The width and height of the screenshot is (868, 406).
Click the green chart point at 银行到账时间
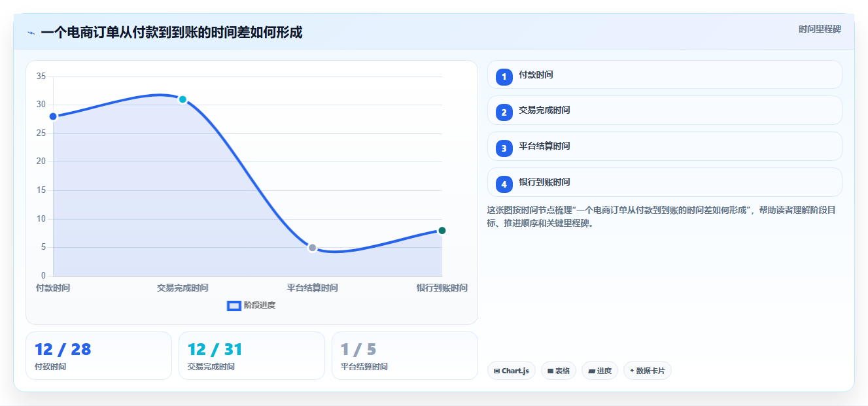442,230
